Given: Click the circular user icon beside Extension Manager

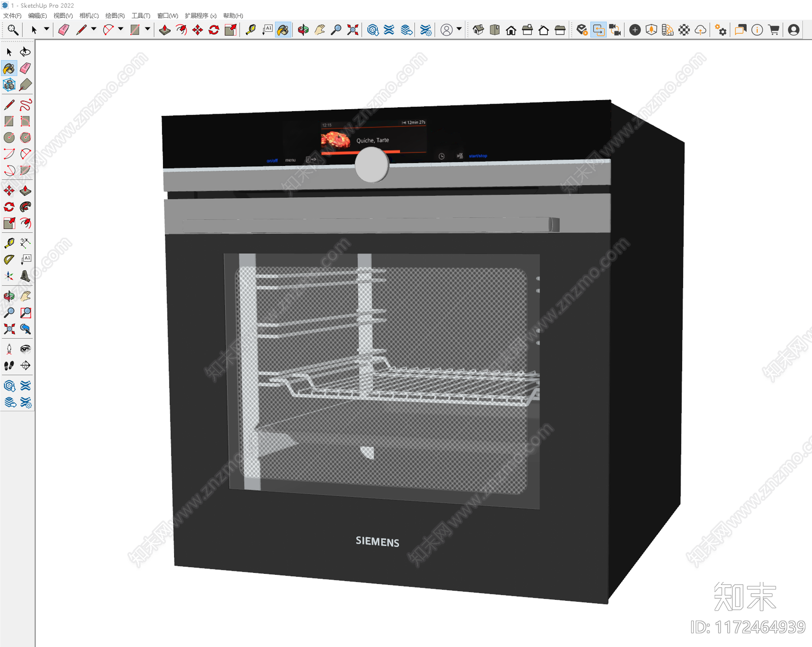Looking at the screenshot, I should click(447, 30).
